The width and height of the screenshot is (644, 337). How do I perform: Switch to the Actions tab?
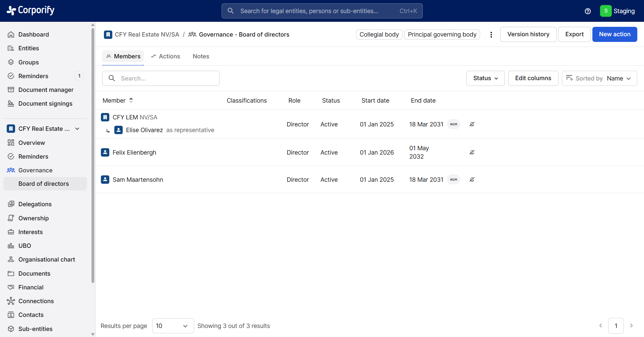[166, 56]
